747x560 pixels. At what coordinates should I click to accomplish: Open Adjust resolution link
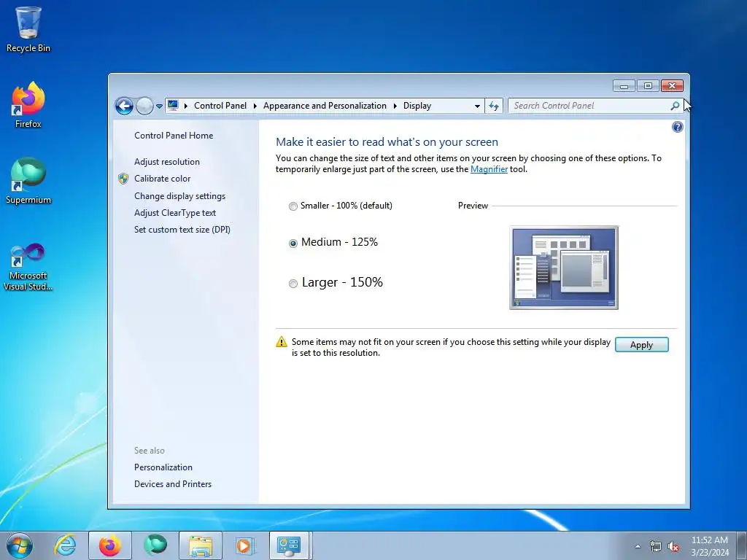tap(167, 161)
